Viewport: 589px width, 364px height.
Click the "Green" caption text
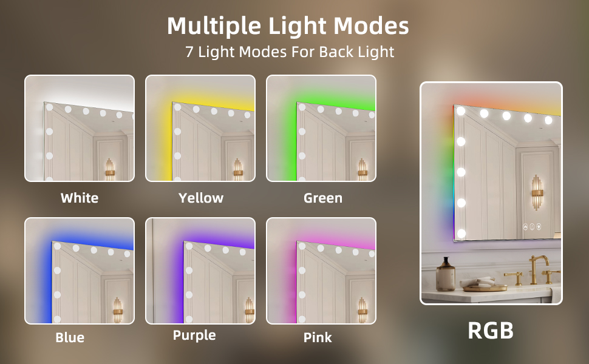pos(323,198)
